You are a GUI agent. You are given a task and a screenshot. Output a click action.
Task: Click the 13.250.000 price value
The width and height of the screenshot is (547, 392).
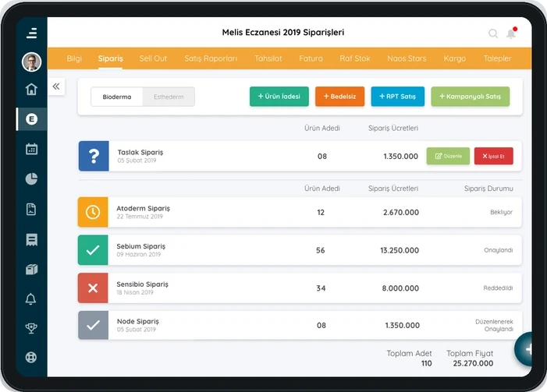(x=400, y=250)
